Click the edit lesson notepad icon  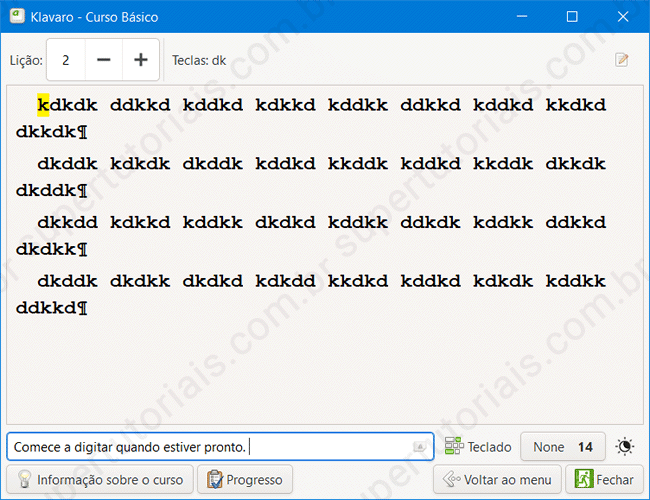pyautogui.click(x=622, y=60)
